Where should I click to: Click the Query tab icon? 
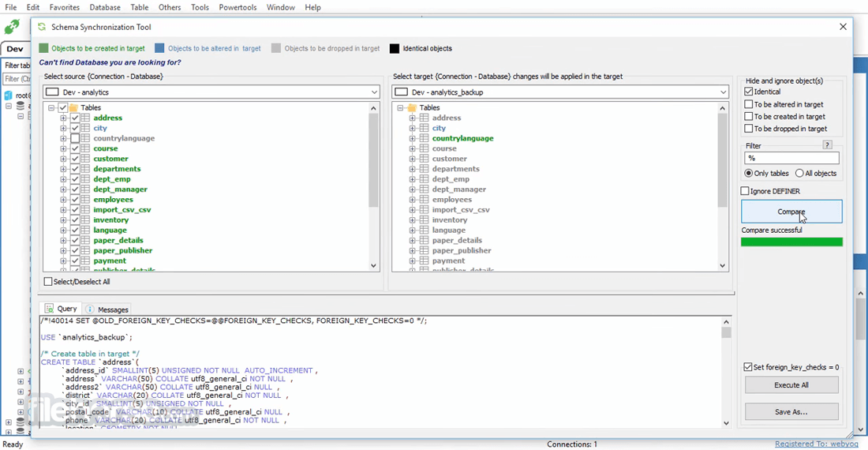[49, 309]
